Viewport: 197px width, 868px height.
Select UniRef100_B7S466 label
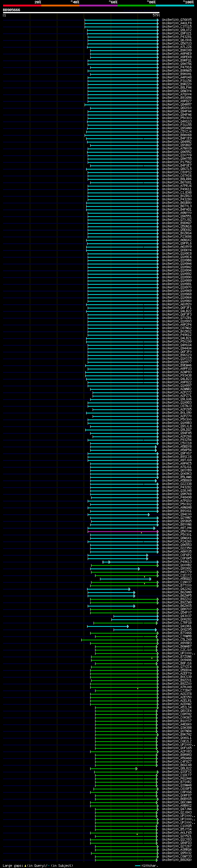[x=177, y=633]
